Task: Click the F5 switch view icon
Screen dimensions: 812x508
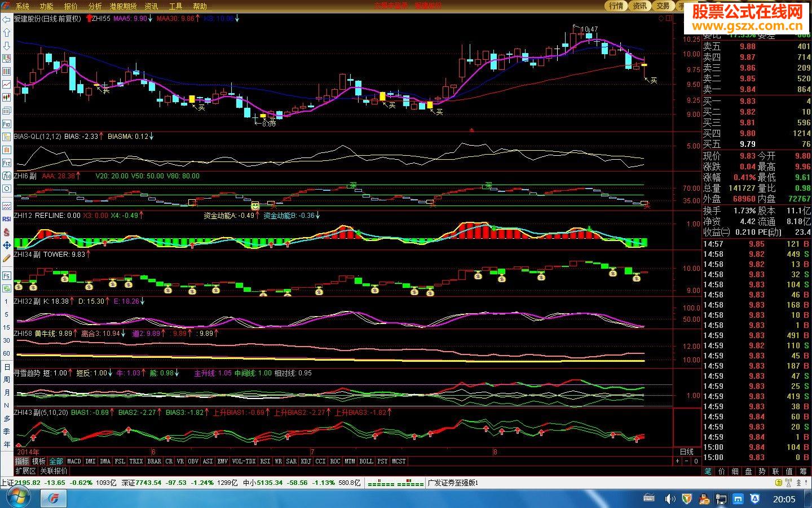Action: tap(6, 275)
